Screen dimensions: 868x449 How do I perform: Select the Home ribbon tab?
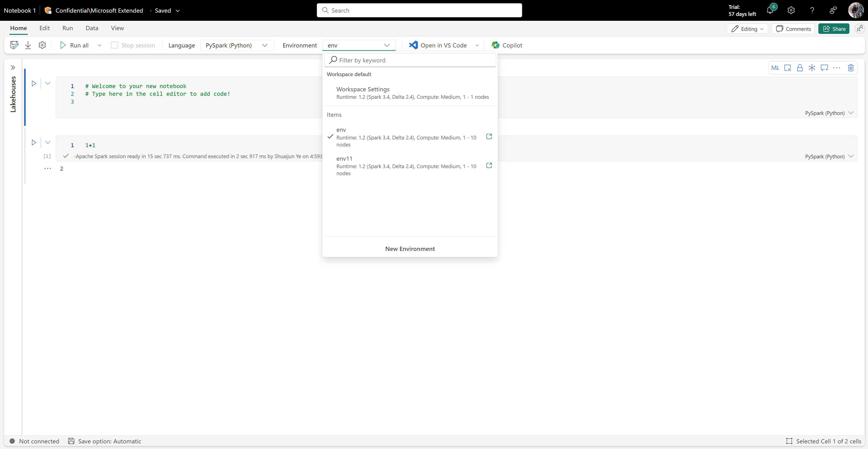(18, 28)
